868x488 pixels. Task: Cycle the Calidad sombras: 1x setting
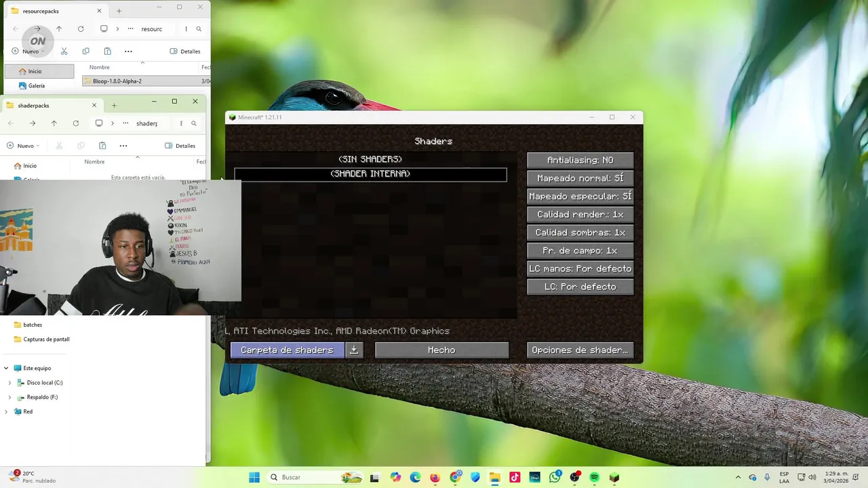(x=580, y=232)
